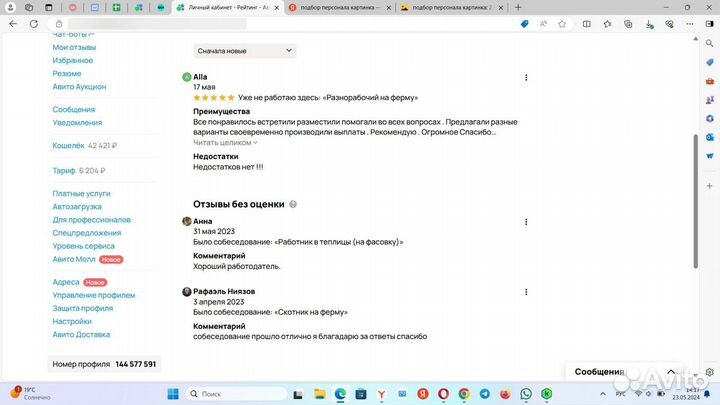
Task: Open Сообщения link in left menu
Action: tap(73, 109)
